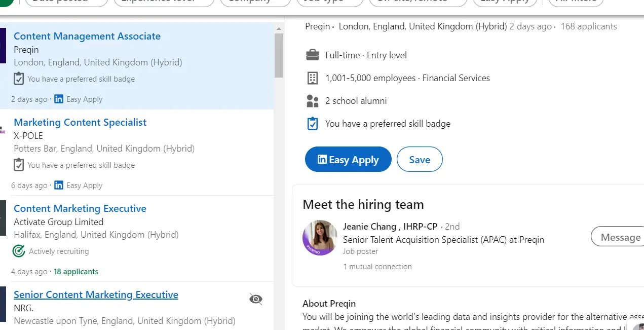Click 'X-POLE' company name
Viewport: 644px width, 330px height.
pos(28,136)
